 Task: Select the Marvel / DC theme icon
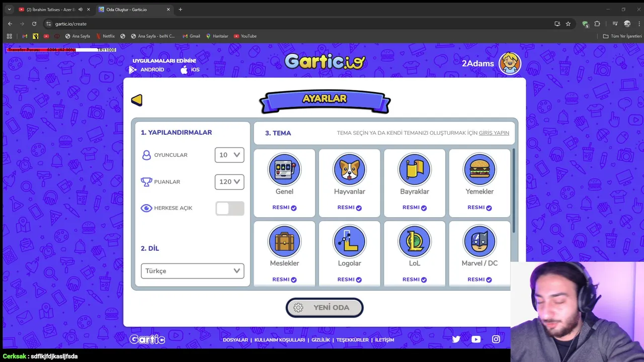pyautogui.click(x=479, y=241)
